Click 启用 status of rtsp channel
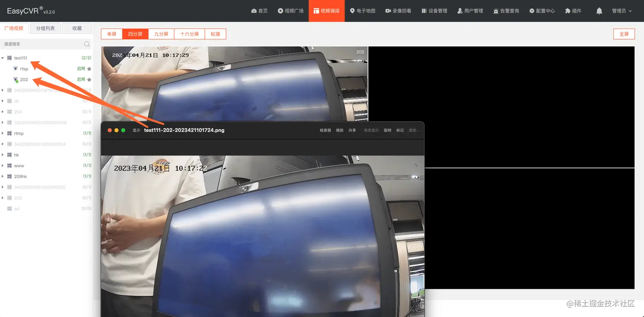The image size is (644, 317). point(81,69)
